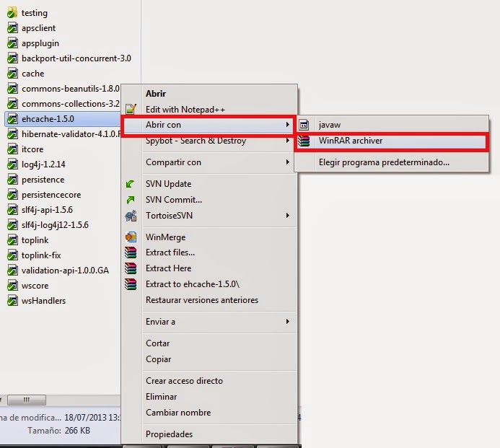
Task: Select the hibernate-validator-4.1.0 file name
Action: (x=71, y=134)
